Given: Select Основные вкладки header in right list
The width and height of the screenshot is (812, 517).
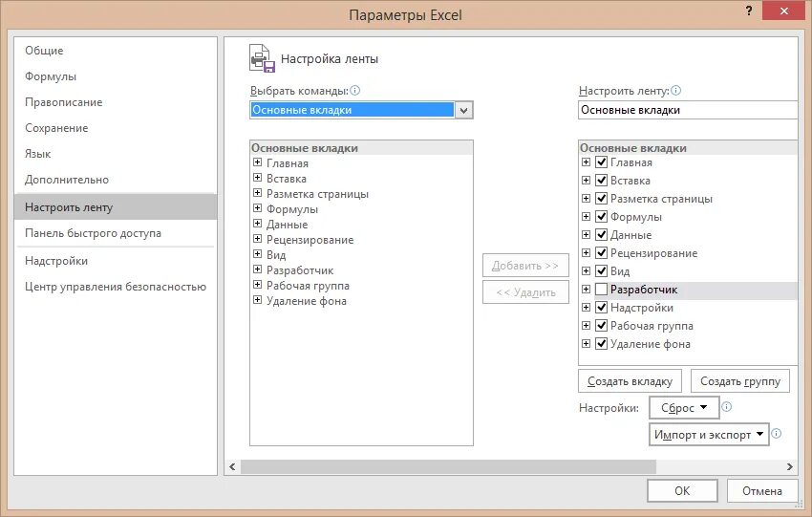Looking at the screenshot, I should tap(688, 147).
